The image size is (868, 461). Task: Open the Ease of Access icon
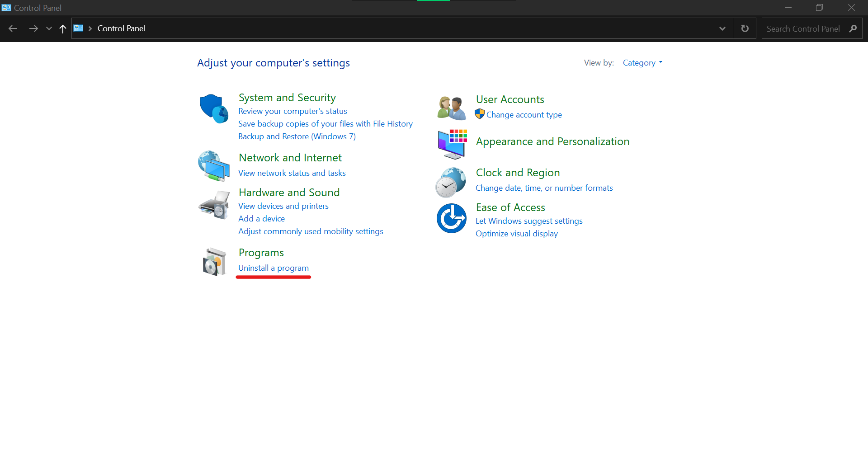(x=451, y=218)
